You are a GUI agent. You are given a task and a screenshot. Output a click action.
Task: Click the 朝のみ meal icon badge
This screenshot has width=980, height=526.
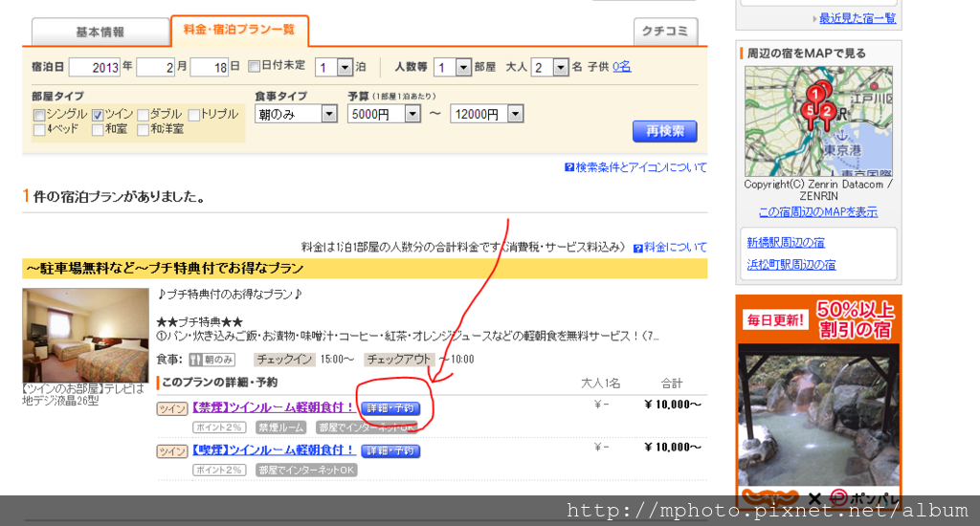pos(212,360)
